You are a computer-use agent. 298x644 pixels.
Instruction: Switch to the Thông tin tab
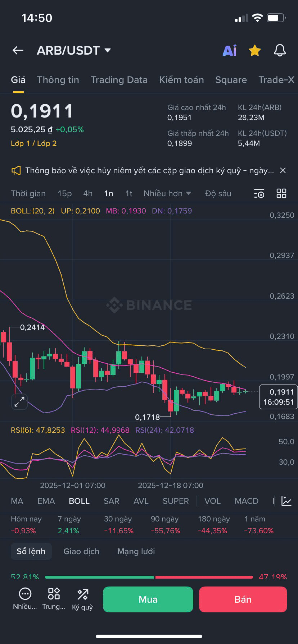click(x=58, y=80)
